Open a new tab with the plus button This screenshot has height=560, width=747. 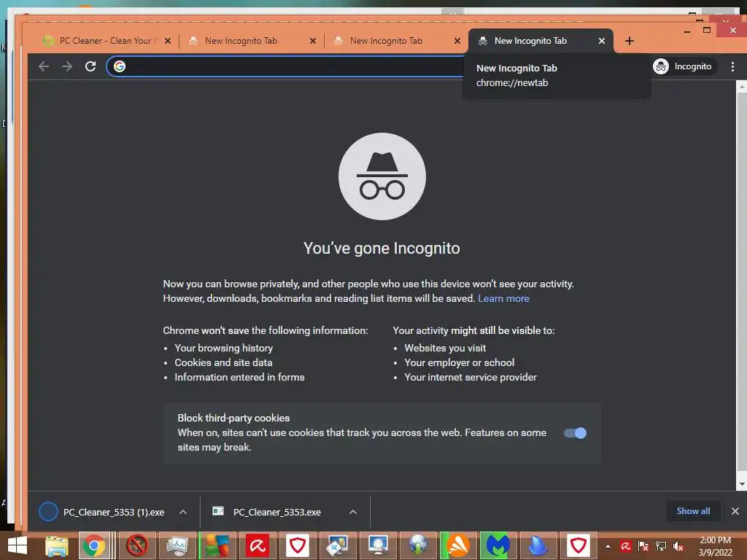click(630, 41)
